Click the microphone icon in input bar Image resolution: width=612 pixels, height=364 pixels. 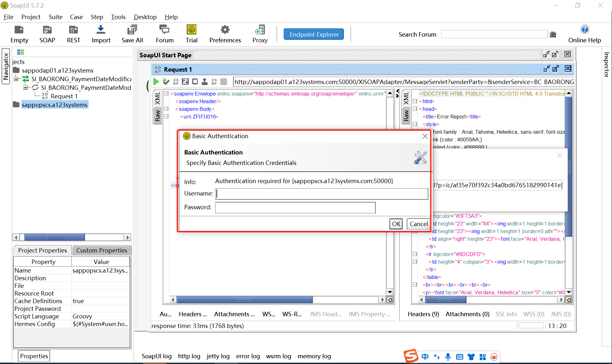[x=448, y=357]
